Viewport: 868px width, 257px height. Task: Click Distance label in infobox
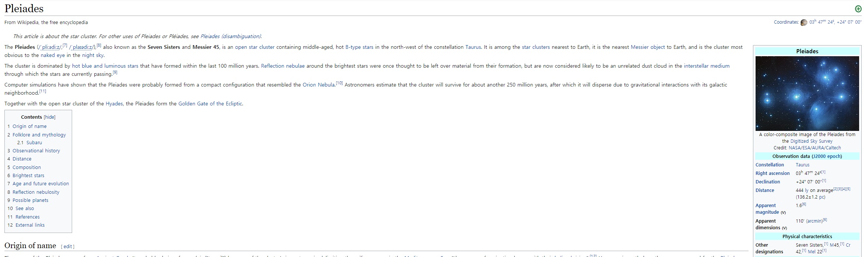point(765,190)
